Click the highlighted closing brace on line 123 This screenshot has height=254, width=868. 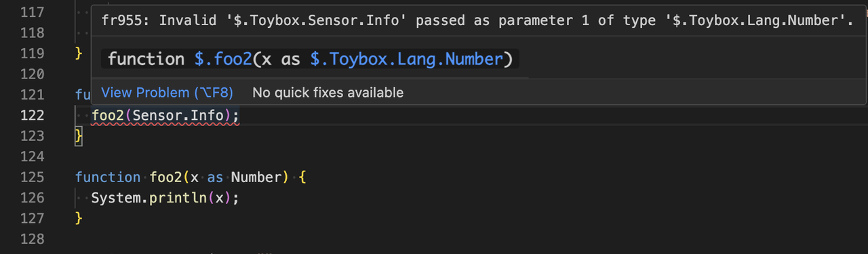click(79, 136)
